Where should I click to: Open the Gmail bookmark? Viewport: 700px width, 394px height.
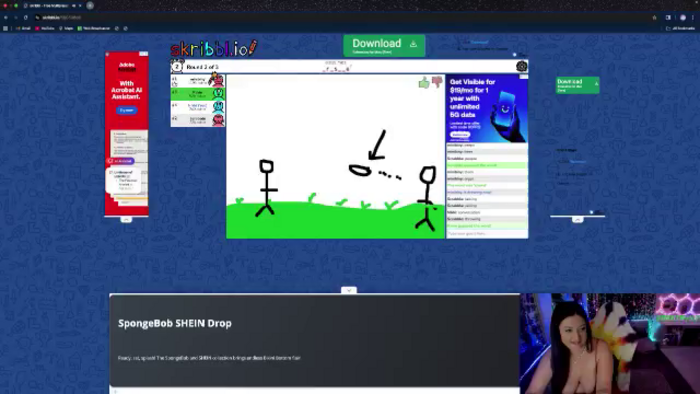23,28
